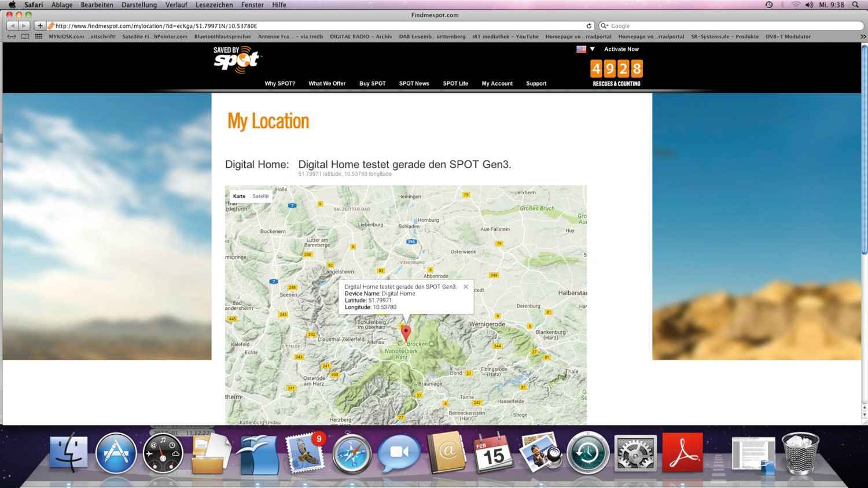This screenshot has width=868, height=488.
Task: Show all bookmarks book icon
Action: (x=25, y=36)
